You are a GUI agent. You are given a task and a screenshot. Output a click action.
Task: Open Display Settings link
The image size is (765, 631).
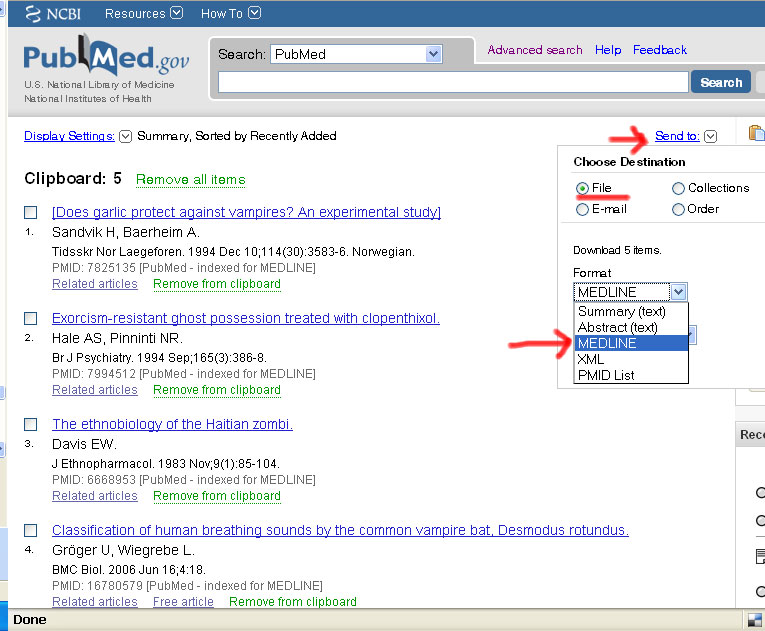coord(69,136)
